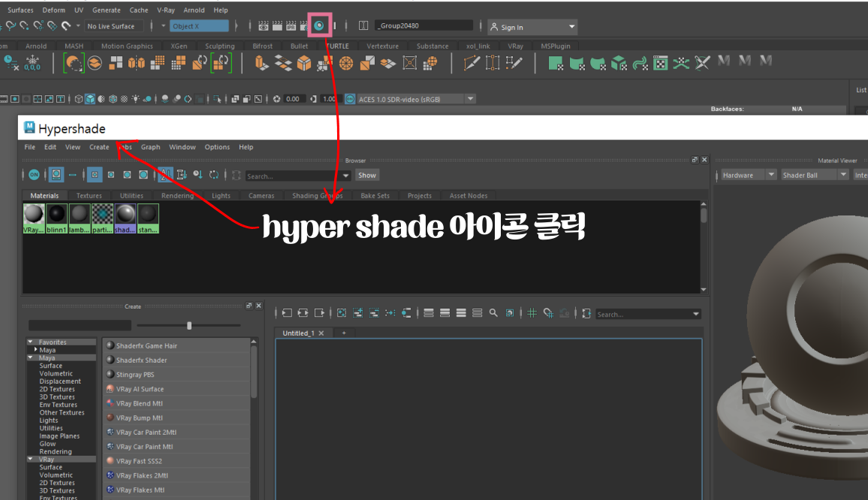The height and width of the screenshot is (500, 868).
Task: Float the Browser panel with its undock icon
Action: pos(695,160)
